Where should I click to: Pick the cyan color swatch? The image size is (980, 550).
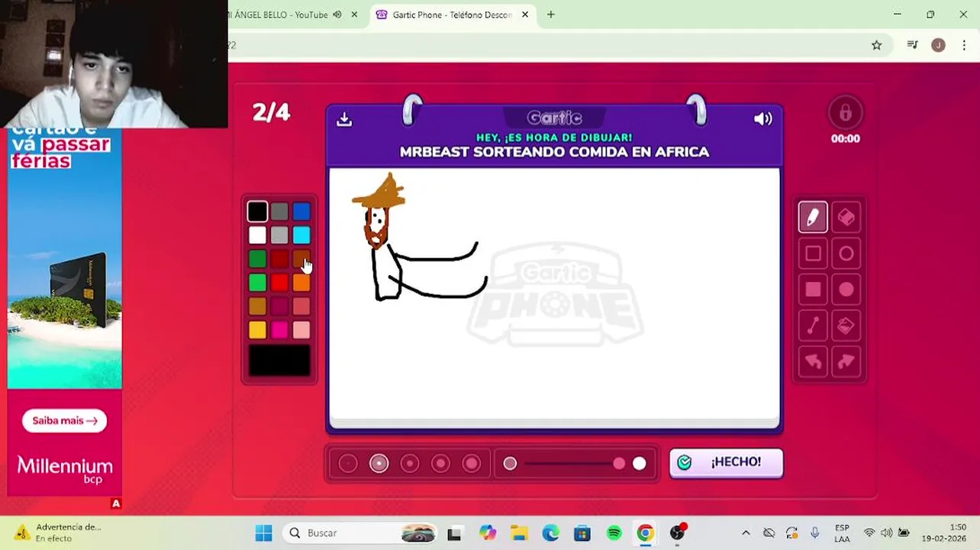301,235
